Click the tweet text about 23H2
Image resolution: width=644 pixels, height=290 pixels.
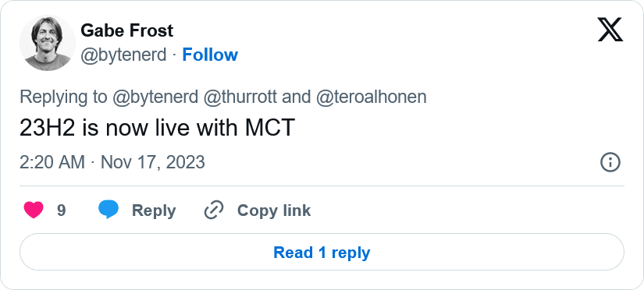[x=158, y=129]
